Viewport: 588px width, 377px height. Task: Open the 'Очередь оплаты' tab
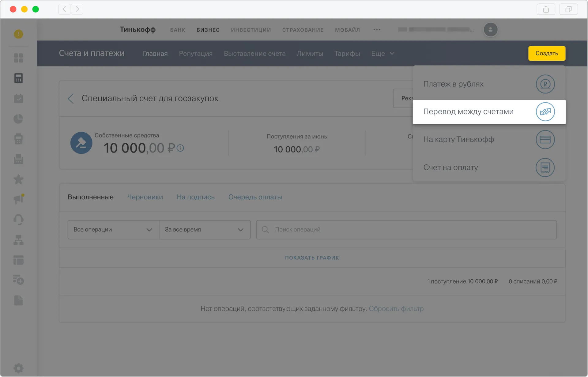pos(255,197)
